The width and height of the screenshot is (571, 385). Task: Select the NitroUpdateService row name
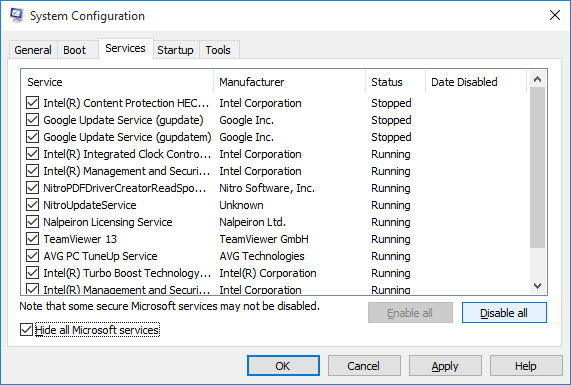tap(90, 205)
